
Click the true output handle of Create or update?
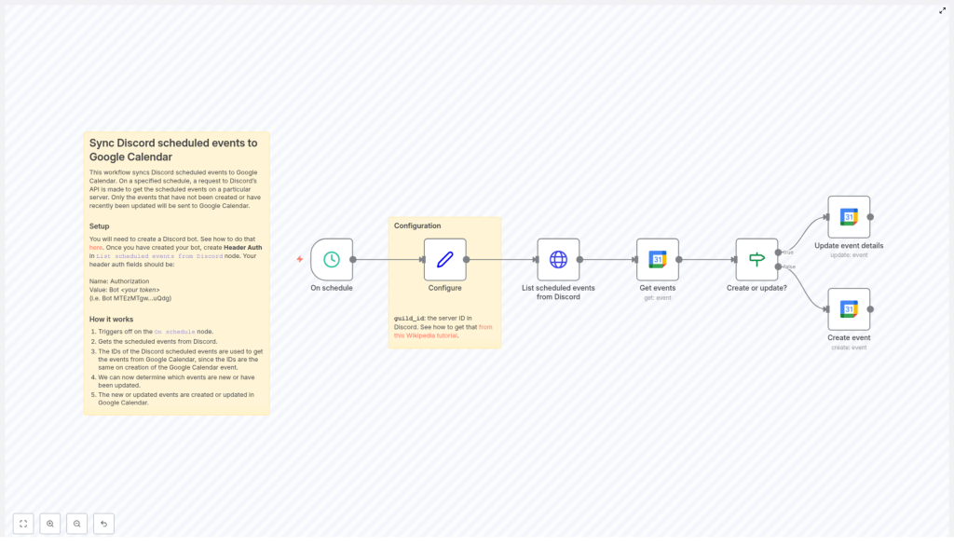point(779,252)
